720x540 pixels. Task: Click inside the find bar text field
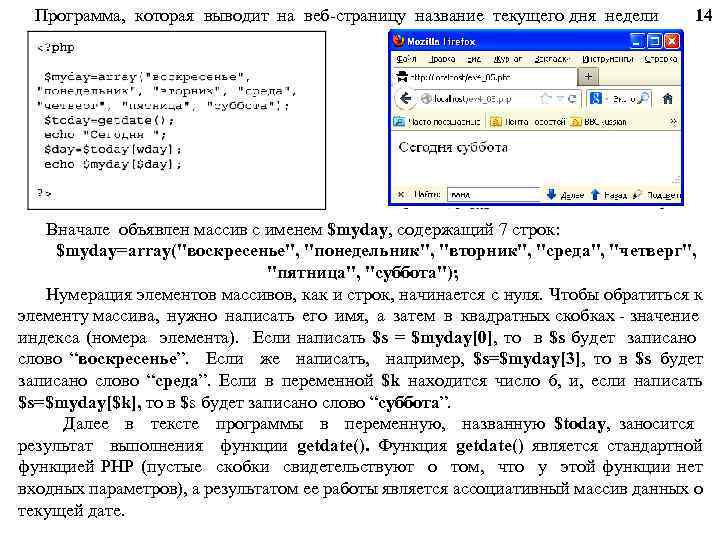coord(494,194)
